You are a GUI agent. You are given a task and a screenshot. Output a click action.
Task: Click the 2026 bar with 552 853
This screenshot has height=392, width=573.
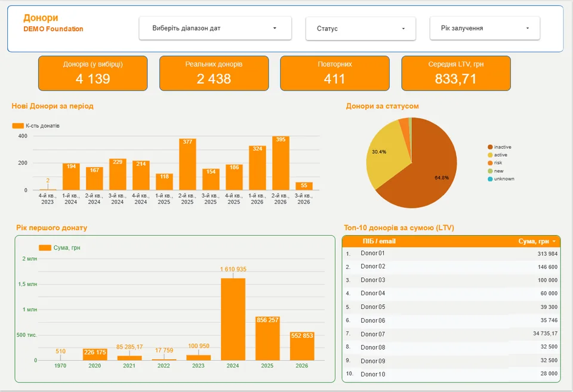[302, 346]
